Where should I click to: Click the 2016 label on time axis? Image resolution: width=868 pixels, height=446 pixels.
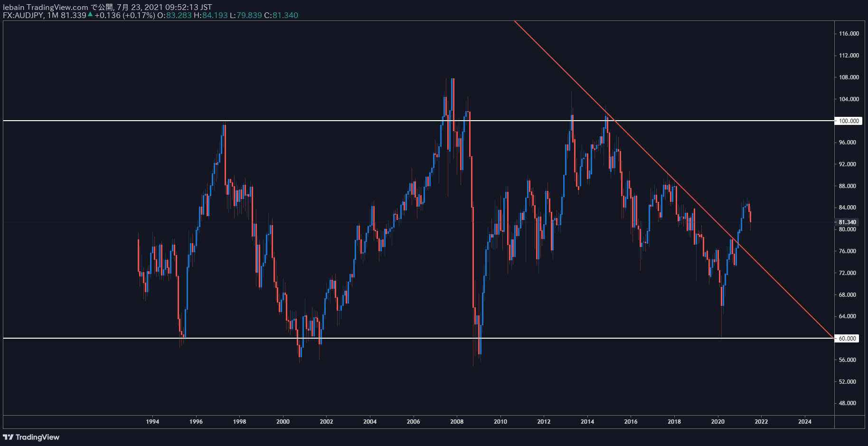[x=631, y=422]
